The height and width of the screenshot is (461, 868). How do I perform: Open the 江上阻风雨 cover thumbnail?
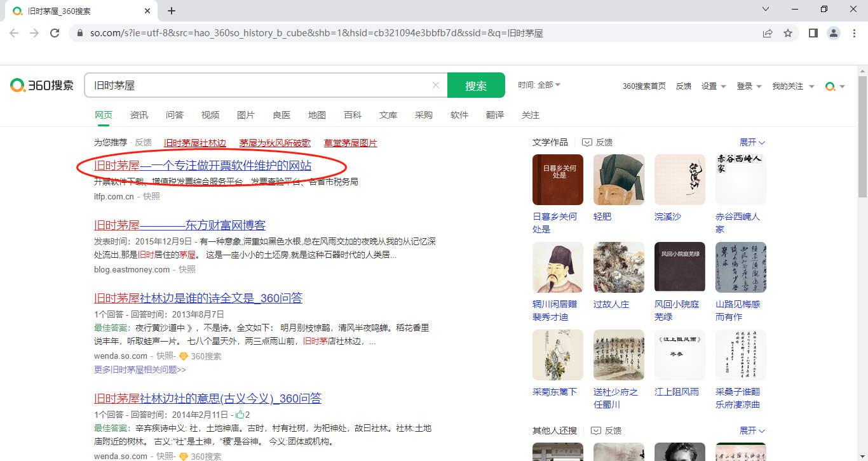pyautogui.click(x=680, y=354)
